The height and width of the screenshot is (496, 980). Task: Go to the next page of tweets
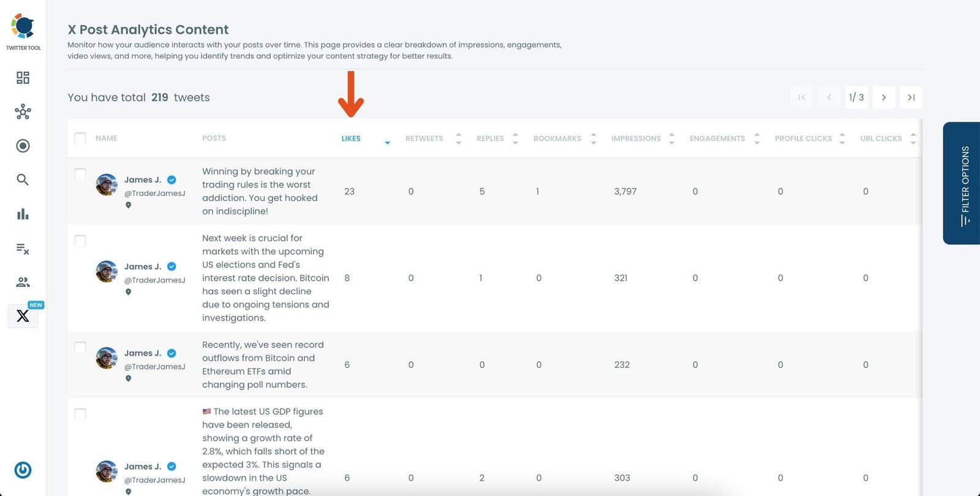884,97
